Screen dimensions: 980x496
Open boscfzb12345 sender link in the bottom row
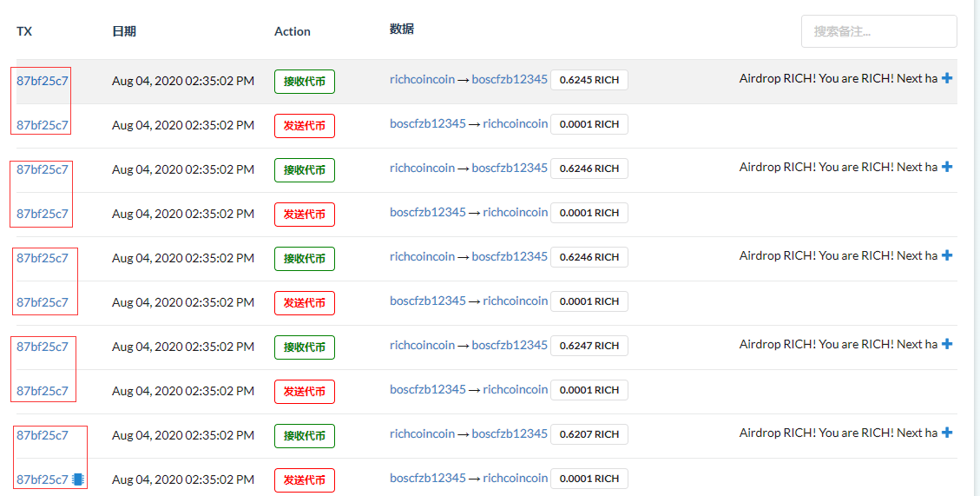[x=428, y=478]
